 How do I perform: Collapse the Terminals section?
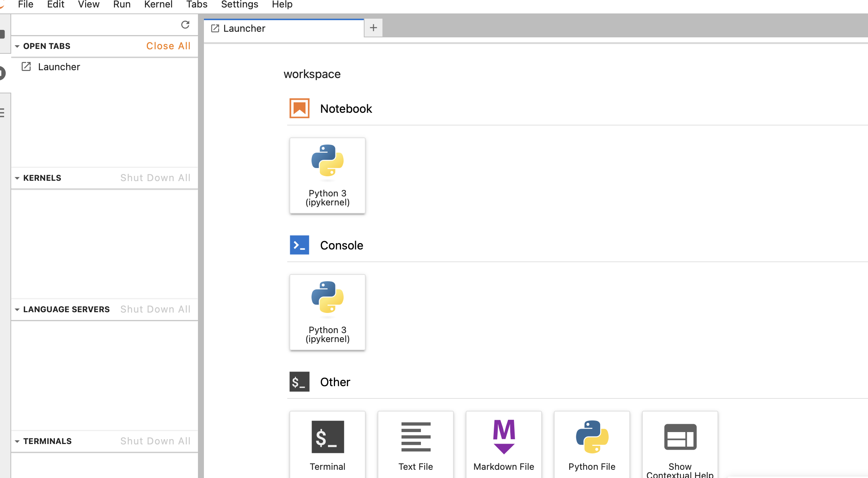(17, 441)
